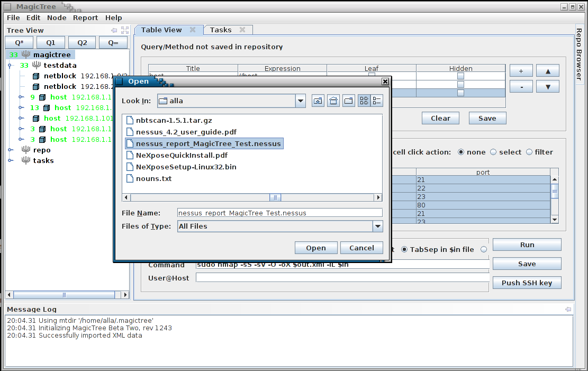Select the 'TabSep in $in file' option
588x371 pixels.
[x=404, y=249]
